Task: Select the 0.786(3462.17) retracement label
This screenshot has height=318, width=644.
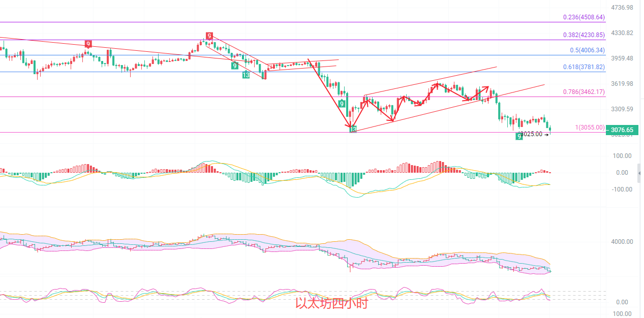Action: [584, 92]
